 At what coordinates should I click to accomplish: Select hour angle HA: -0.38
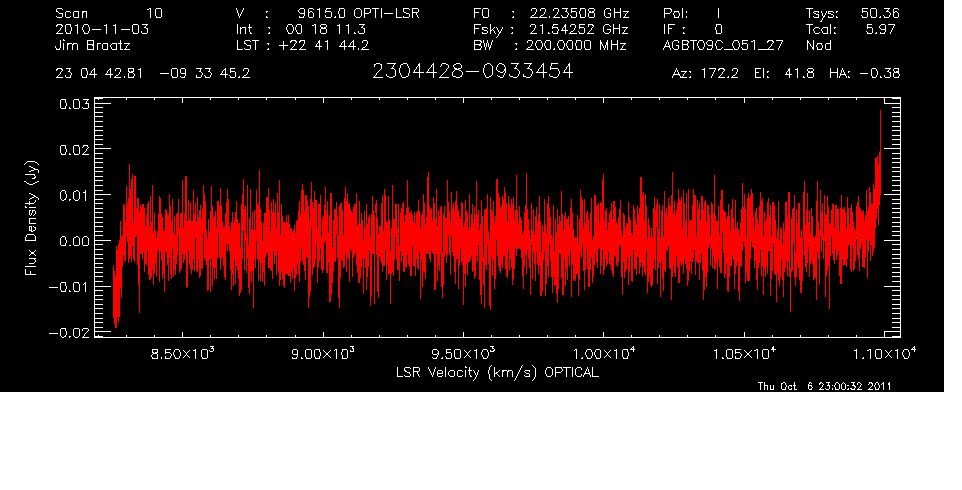(x=864, y=74)
